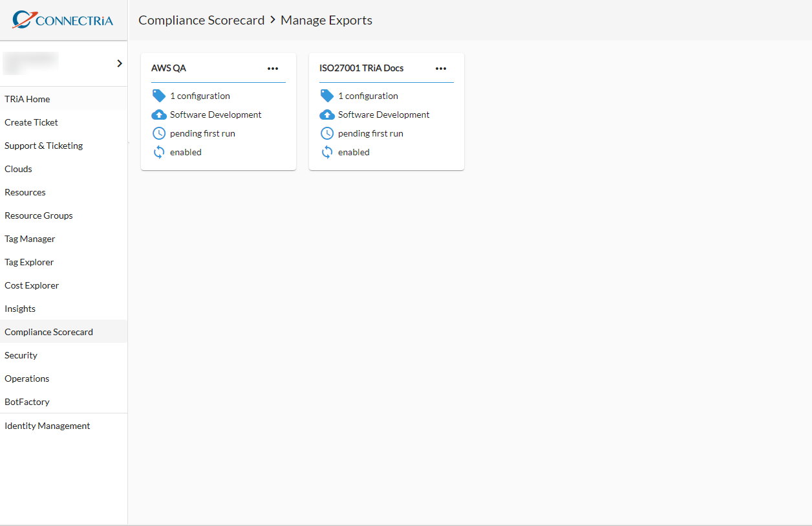Click the clock icon on ISO27001 card

coord(327,133)
